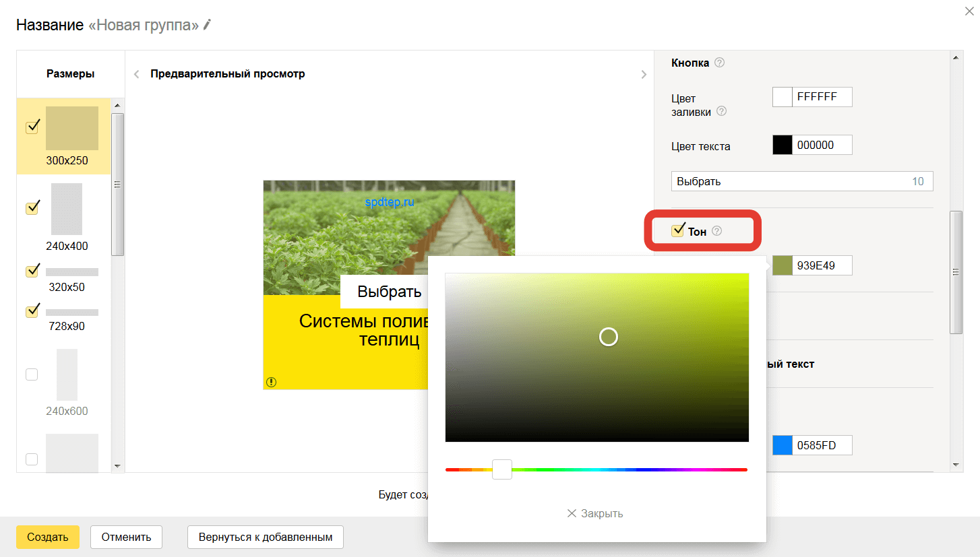Close the color picker via Закрыть
The image size is (980, 557).
(x=595, y=513)
